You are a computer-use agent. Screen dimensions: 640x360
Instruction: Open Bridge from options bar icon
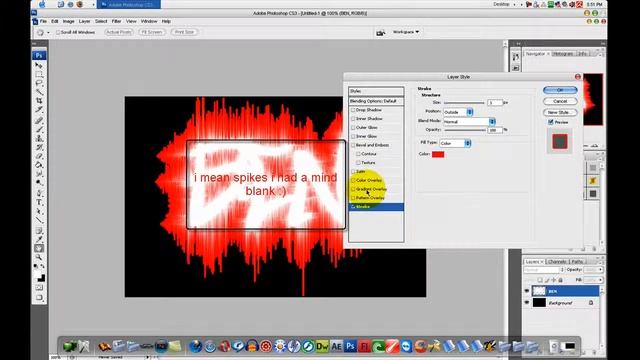click(x=380, y=32)
